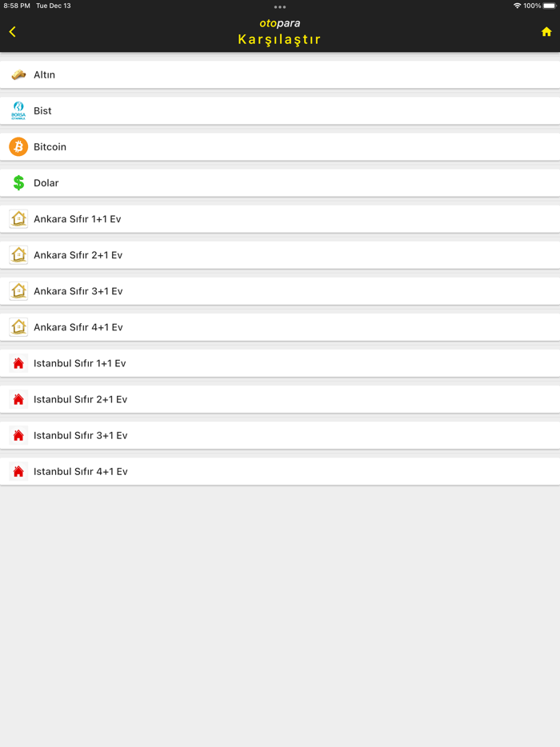Tap the gold bars icon beside Altın
The height and width of the screenshot is (747, 560).
(x=18, y=74)
